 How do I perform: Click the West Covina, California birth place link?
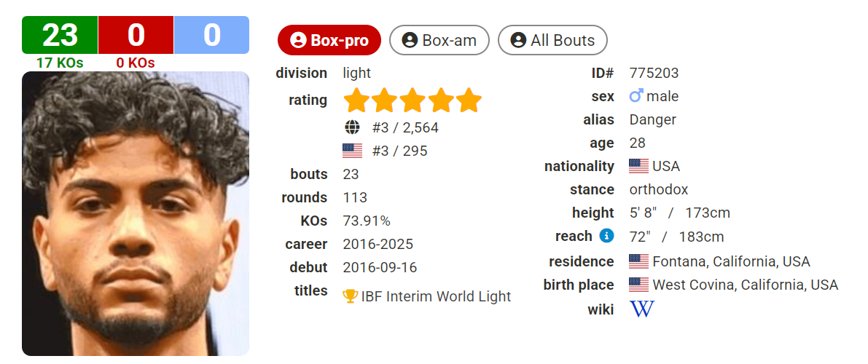pos(745,285)
